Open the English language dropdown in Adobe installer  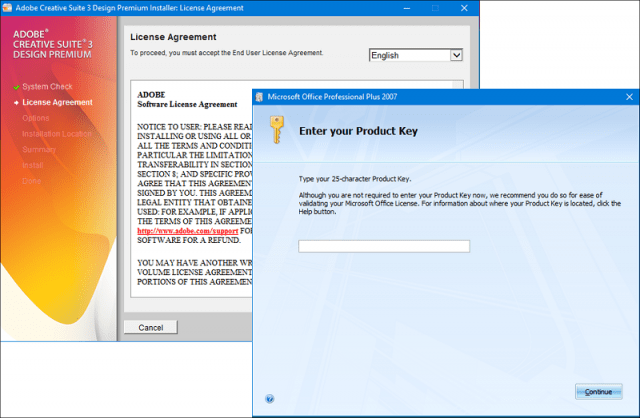(x=416, y=55)
